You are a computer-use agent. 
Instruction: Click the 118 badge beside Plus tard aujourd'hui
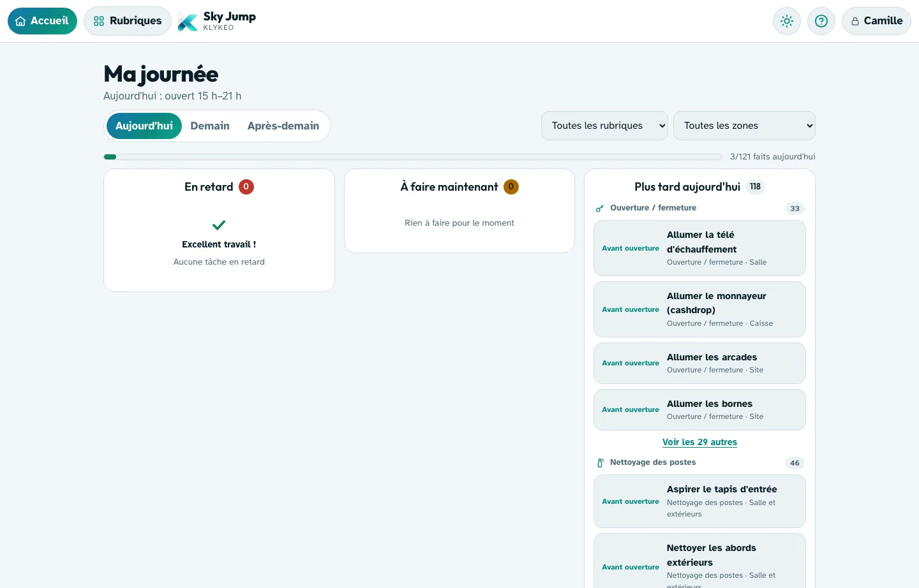tap(755, 187)
